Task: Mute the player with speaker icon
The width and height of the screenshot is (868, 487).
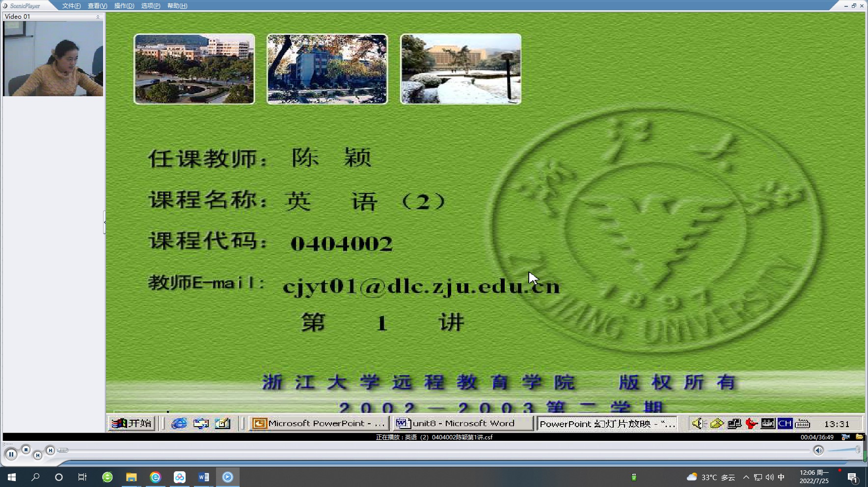Action: click(818, 450)
